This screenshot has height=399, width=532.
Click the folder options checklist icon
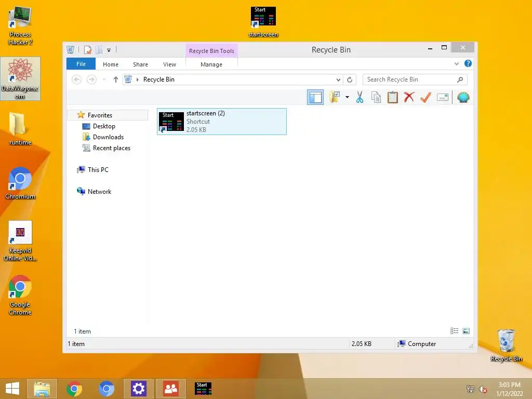point(335,97)
